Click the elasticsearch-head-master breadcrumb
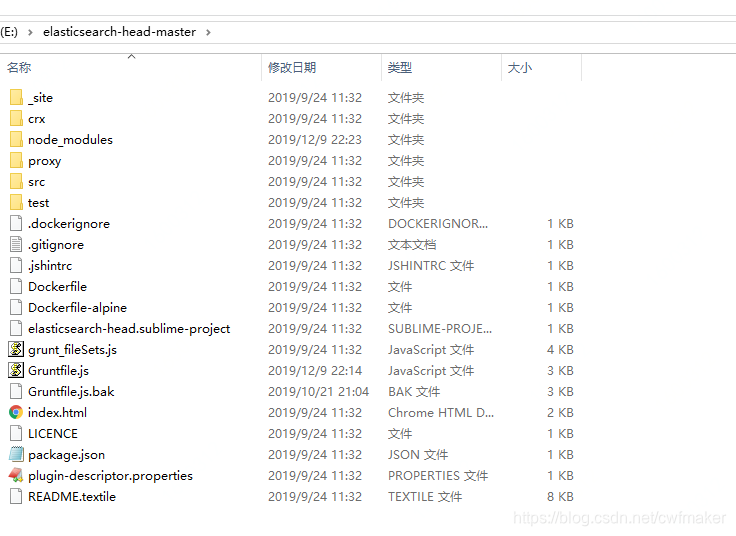This screenshot has height=536, width=736. pyautogui.click(x=119, y=32)
